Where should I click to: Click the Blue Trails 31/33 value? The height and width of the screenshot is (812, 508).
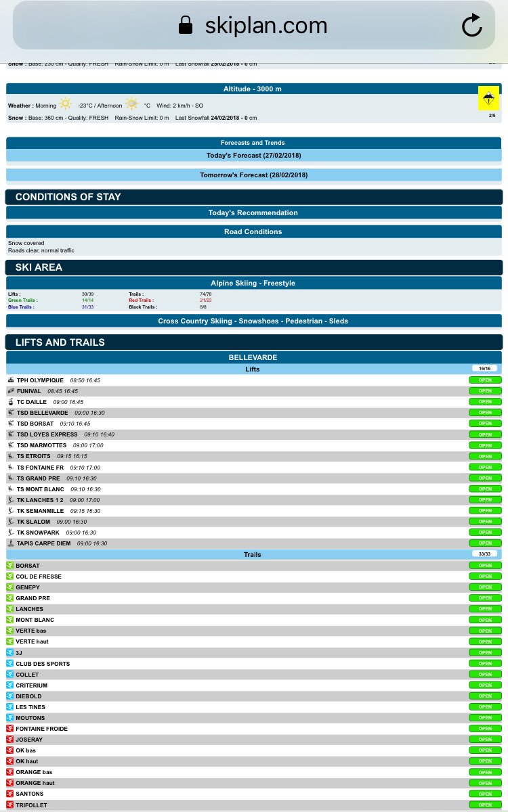(87, 307)
